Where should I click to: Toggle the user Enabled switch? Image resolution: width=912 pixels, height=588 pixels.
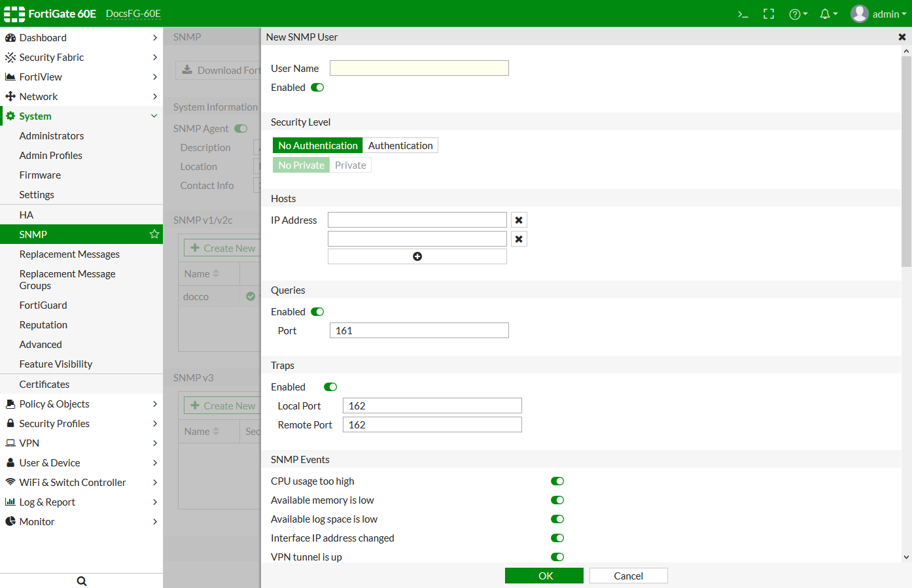[317, 88]
